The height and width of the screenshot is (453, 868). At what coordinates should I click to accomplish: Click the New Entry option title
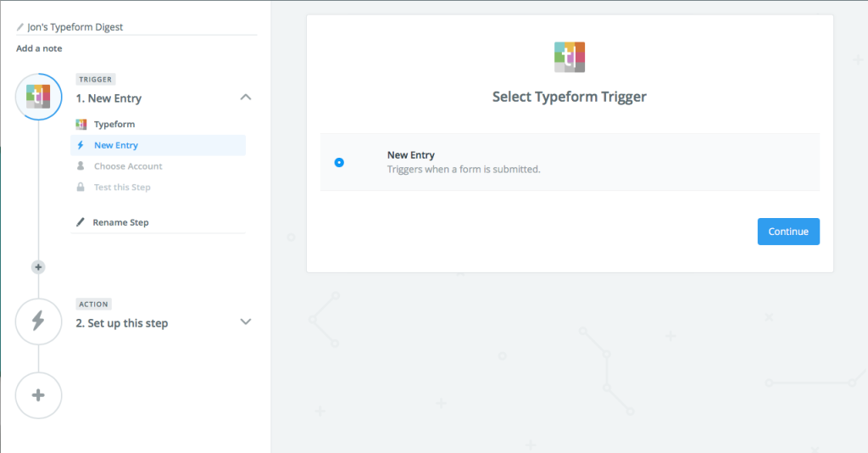point(411,155)
